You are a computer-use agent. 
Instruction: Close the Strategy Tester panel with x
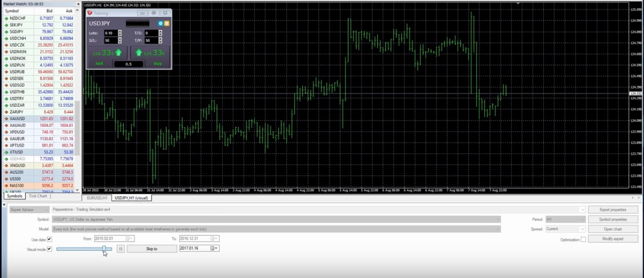[4, 205]
